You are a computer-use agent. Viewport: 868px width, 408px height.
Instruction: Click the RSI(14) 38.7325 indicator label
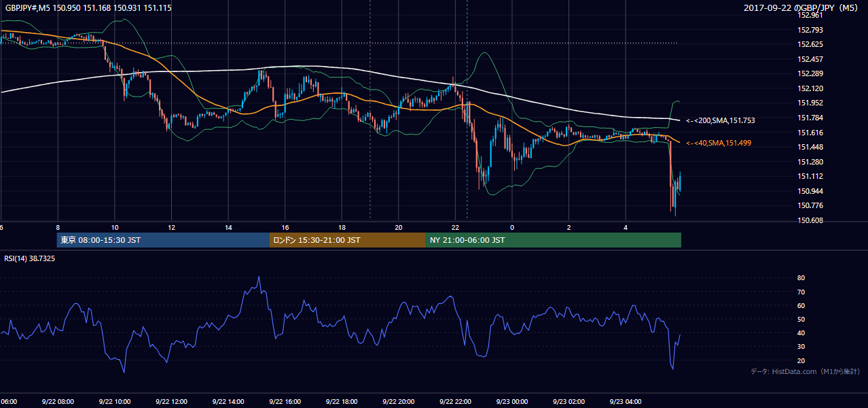point(30,258)
